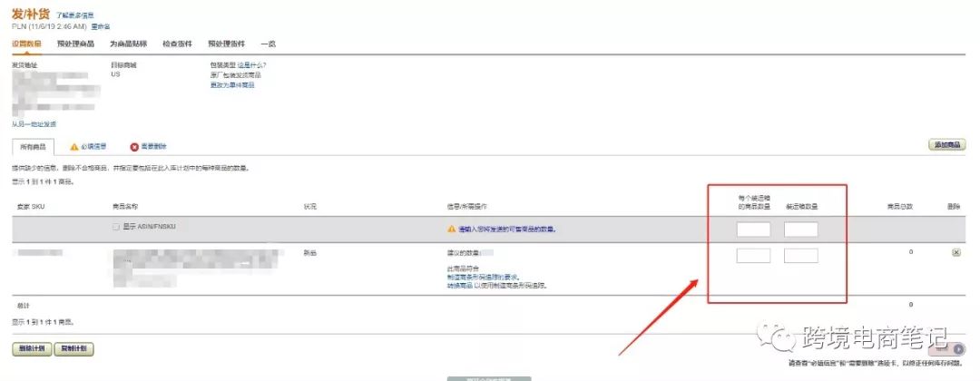
Task: Open the 了解更多信息 link
Action: [x=75, y=15]
